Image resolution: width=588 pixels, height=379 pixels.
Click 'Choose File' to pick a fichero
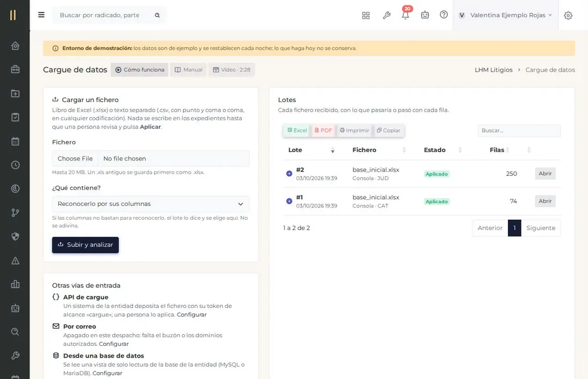tap(75, 159)
